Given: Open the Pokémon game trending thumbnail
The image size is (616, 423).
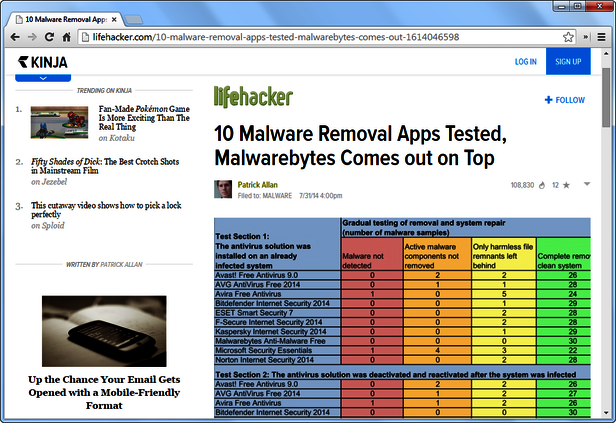Looking at the screenshot, I should pyautogui.click(x=59, y=122).
